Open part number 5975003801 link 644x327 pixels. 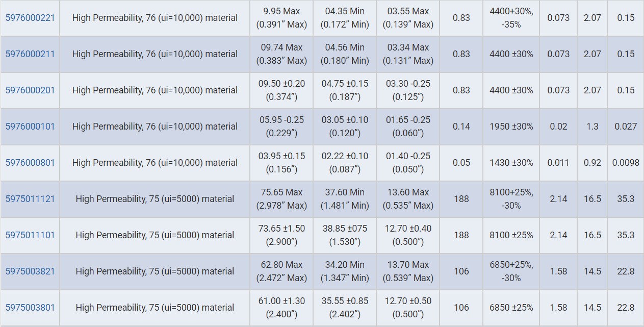pyautogui.click(x=30, y=308)
